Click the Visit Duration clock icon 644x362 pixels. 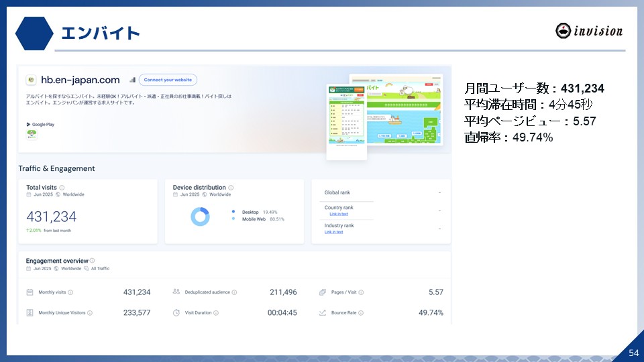(176, 313)
